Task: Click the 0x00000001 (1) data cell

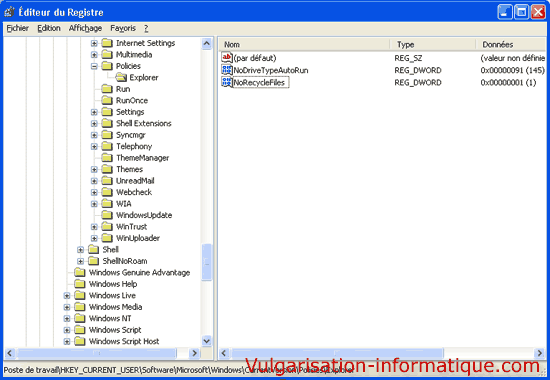Action: point(508,82)
